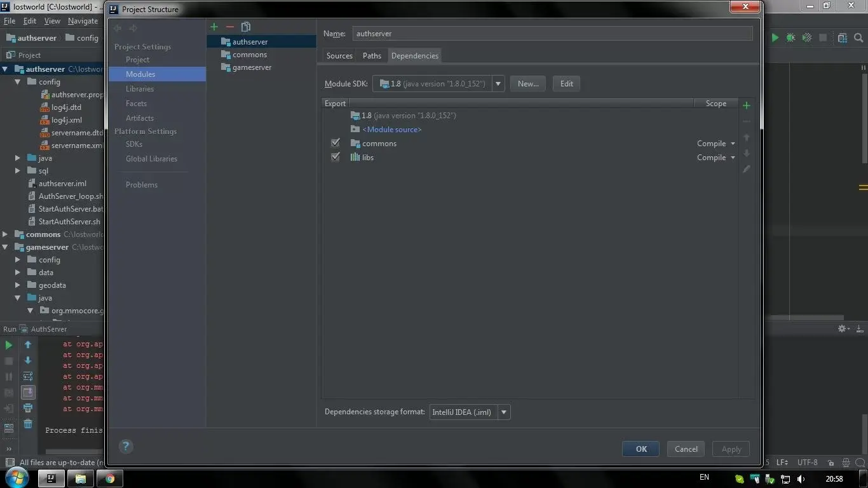Toggle scroll to end in Run console
This screenshot has height=488, width=868.
pyautogui.click(x=28, y=392)
